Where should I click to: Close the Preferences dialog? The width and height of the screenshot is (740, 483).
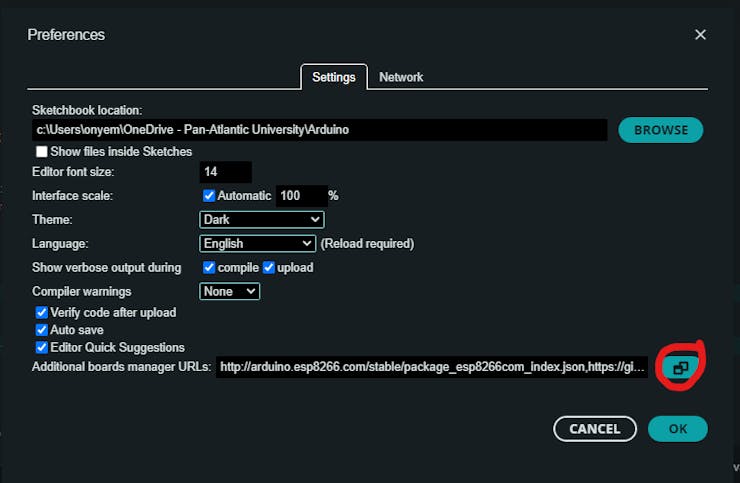700,34
